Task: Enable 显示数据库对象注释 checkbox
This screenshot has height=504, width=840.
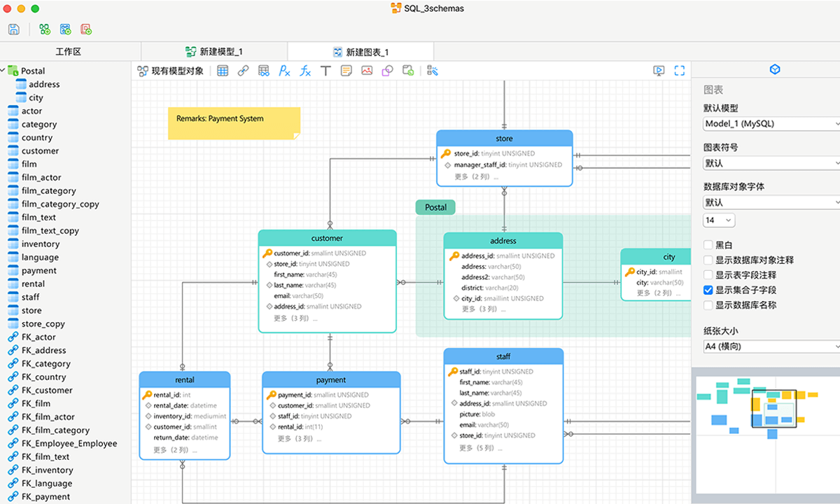Action: pyautogui.click(x=708, y=260)
